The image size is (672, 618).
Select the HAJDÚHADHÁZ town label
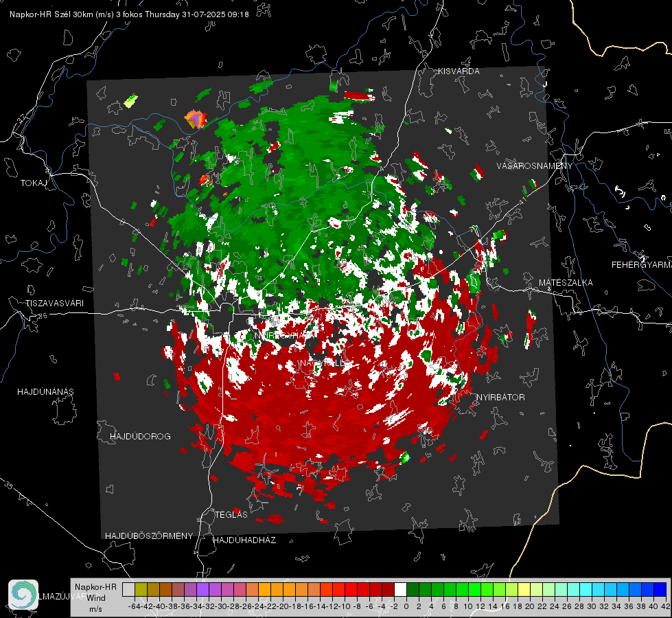point(244,540)
